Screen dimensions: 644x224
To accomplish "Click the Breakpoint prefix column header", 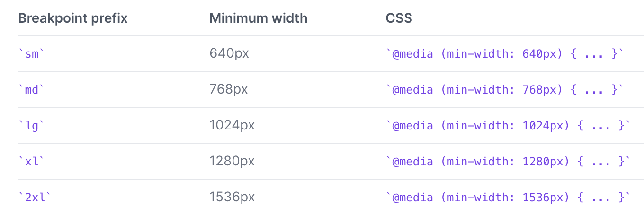I will tap(72, 18).
